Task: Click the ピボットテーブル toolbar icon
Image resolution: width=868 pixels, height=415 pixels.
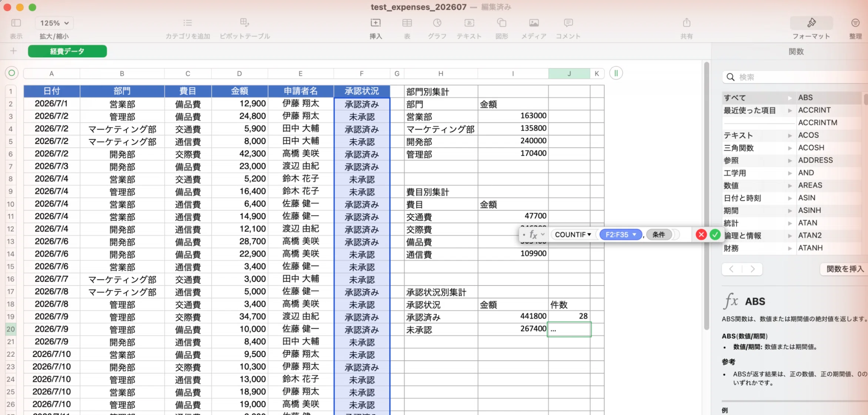Action: (x=244, y=23)
